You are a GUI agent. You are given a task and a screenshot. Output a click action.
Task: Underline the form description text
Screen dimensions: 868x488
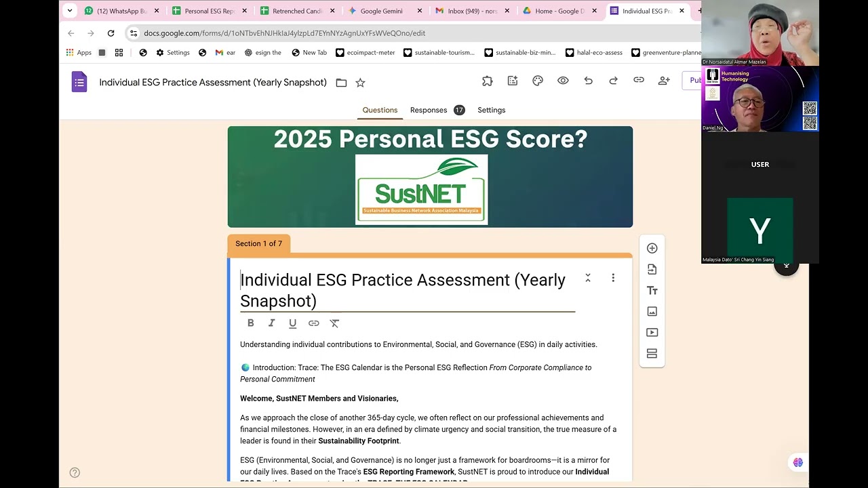coord(292,323)
